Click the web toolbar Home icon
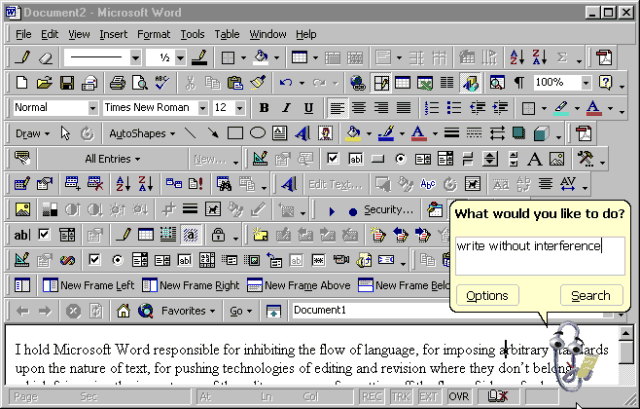The width and height of the screenshot is (640, 409). point(123,311)
